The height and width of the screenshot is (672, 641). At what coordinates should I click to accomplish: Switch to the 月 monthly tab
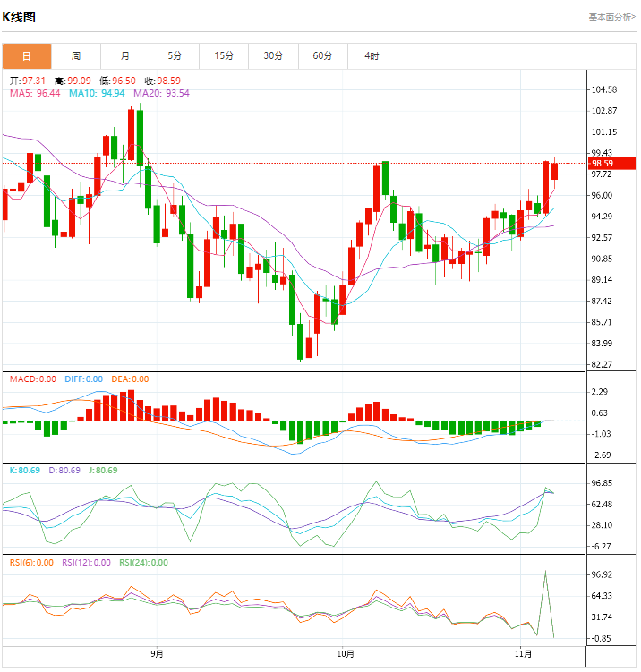coord(125,56)
